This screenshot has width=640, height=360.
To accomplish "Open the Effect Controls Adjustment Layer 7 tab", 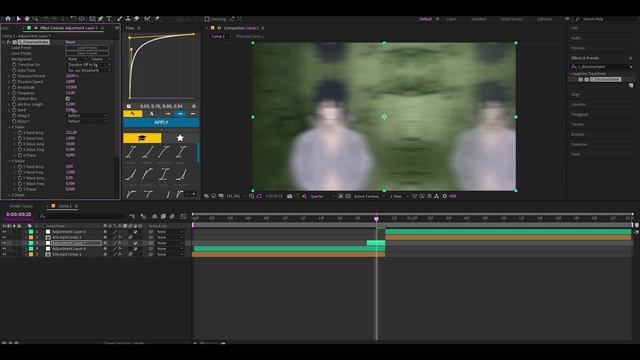I will pos(68,28).
